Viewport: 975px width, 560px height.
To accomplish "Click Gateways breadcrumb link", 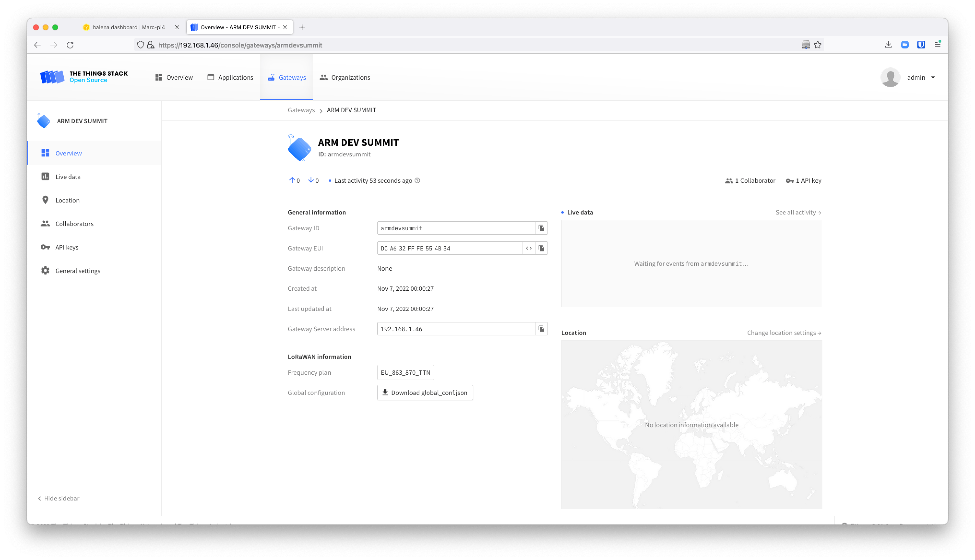I will click(301, 110).
